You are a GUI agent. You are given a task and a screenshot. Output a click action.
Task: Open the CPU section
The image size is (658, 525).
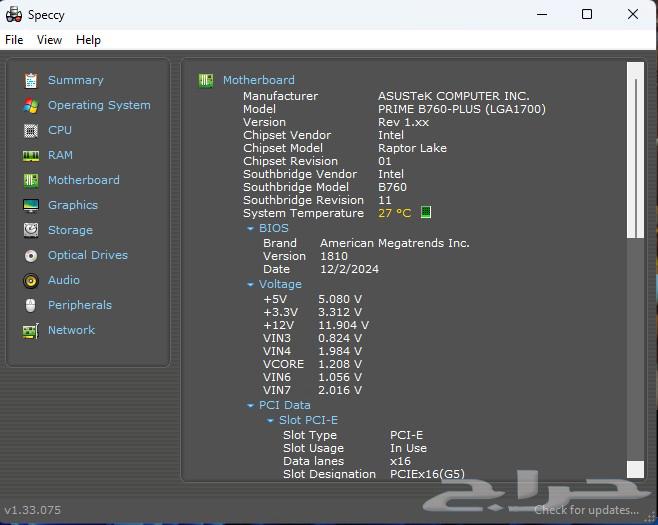coord(60,130)
